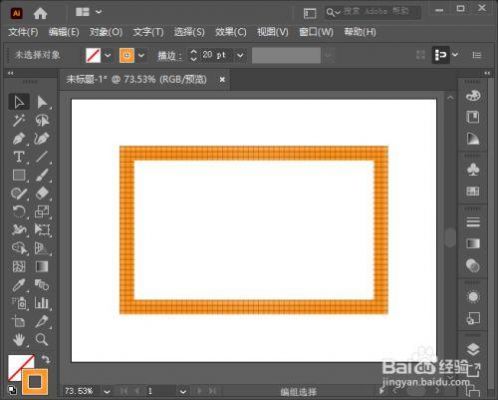Viewport: 498px width, 400px height.
Task: Select the Column Graph tool
Action: pos(42,303)
